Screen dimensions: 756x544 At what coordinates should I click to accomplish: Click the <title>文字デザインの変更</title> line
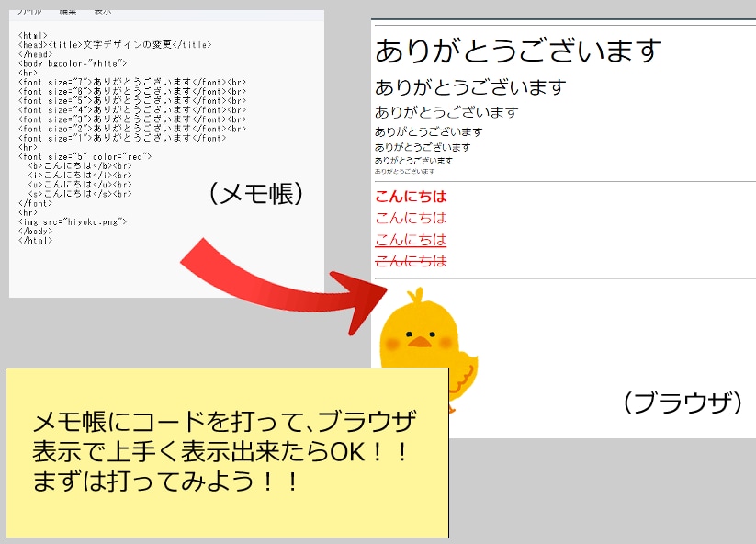(115, 44)
